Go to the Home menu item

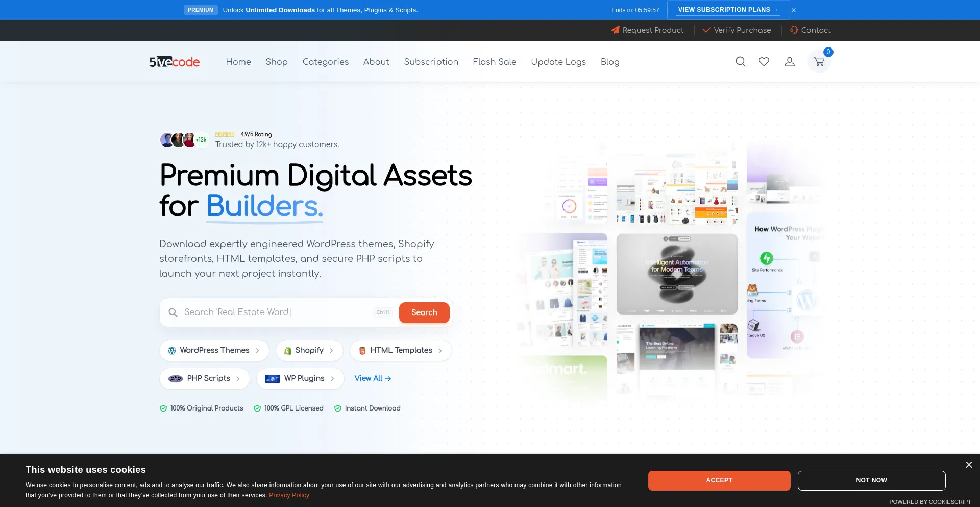point(238,62)
